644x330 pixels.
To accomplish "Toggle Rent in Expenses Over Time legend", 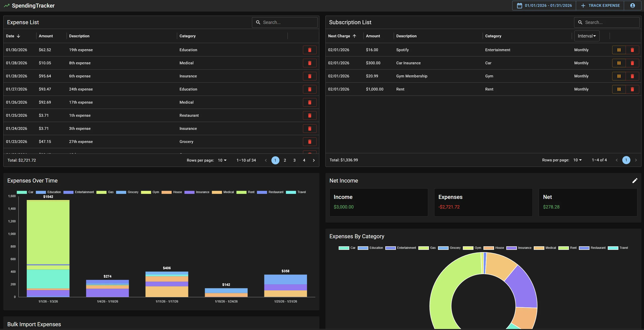I will click(245, 192).
